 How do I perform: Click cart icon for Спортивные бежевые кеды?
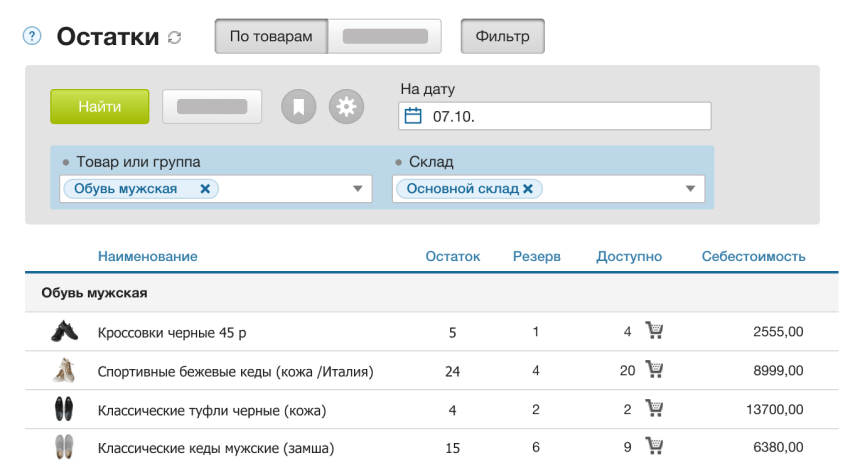pos(655,370)
